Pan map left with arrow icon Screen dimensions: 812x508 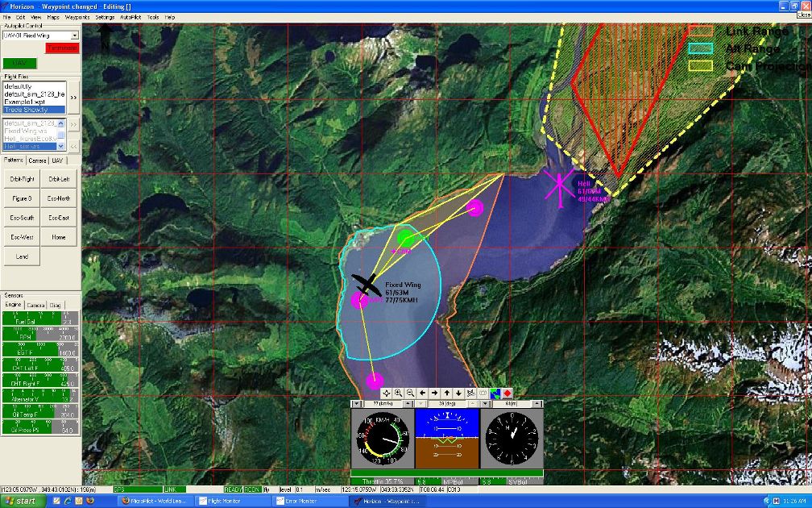[423, 393]
